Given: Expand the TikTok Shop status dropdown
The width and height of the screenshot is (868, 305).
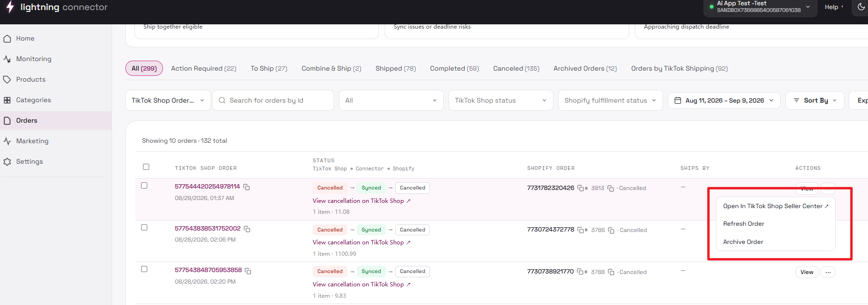Looking at the screenshot, I should (x=500, y=100).
